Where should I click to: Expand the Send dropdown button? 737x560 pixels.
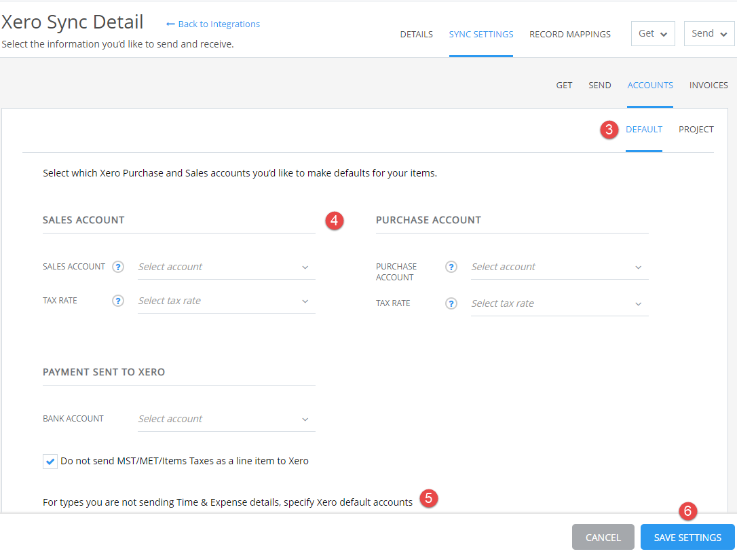click(708, 33)
